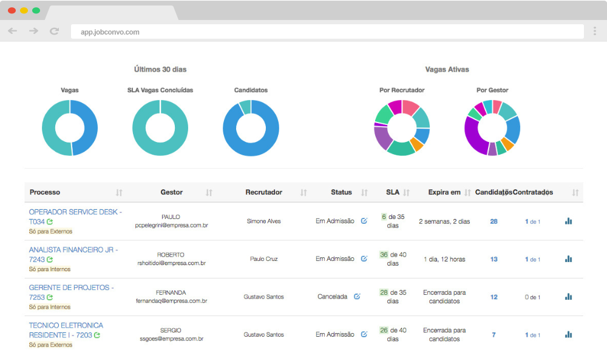Viewport: 607px width, 364px height.
Task: Open the sort control on the Expira em column
Action: tap(466, 192)
